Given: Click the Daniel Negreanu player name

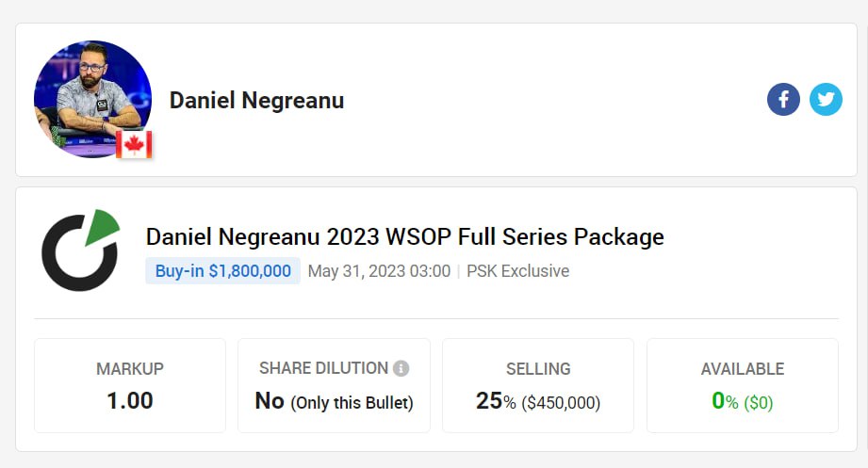Looking at the screenshot, I should pos(256,100).
